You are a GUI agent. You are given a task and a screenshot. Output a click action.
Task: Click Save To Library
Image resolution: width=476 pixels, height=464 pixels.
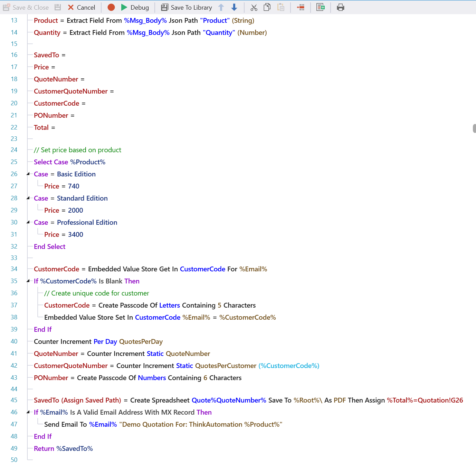pos(187,7)
